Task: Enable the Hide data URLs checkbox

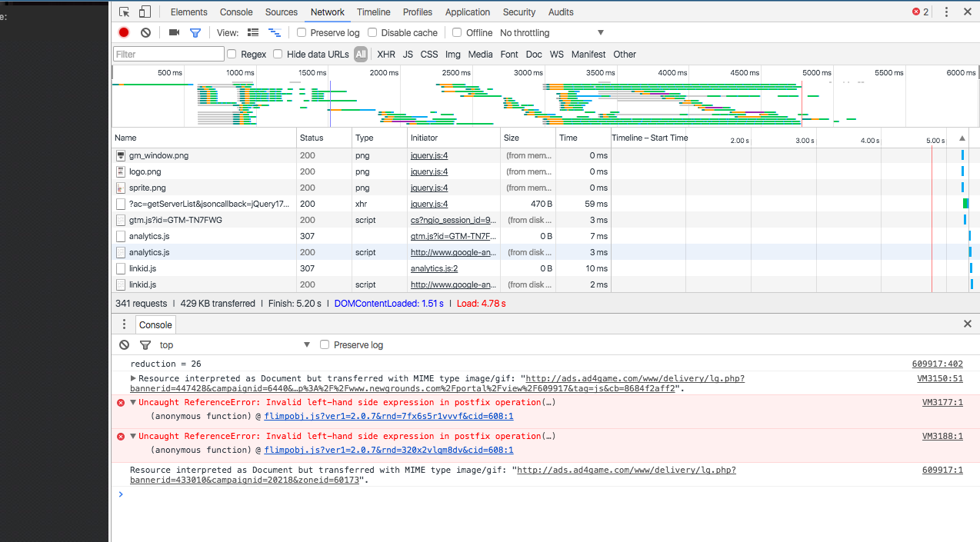Action: coord(278,54)
